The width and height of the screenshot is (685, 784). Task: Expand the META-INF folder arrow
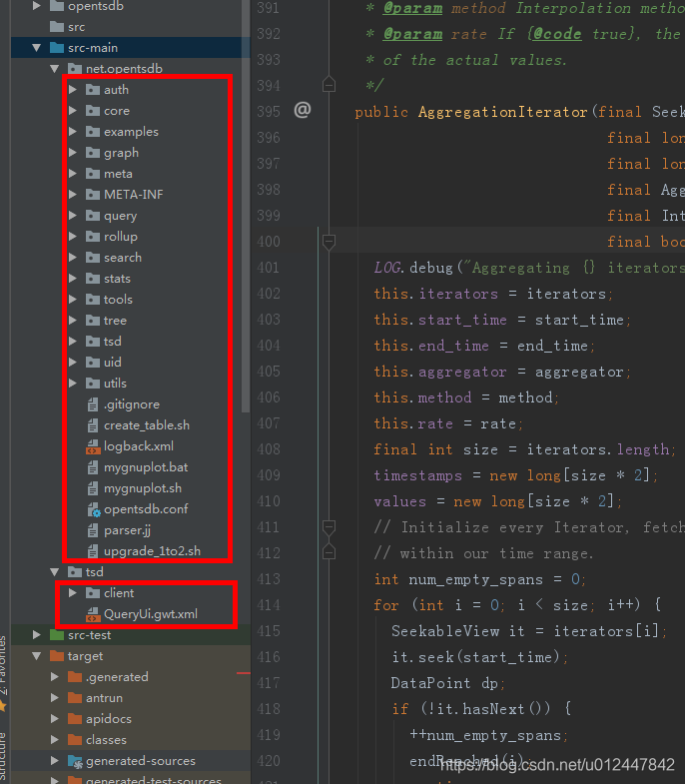pyautogui.click(x=73, y=195)
